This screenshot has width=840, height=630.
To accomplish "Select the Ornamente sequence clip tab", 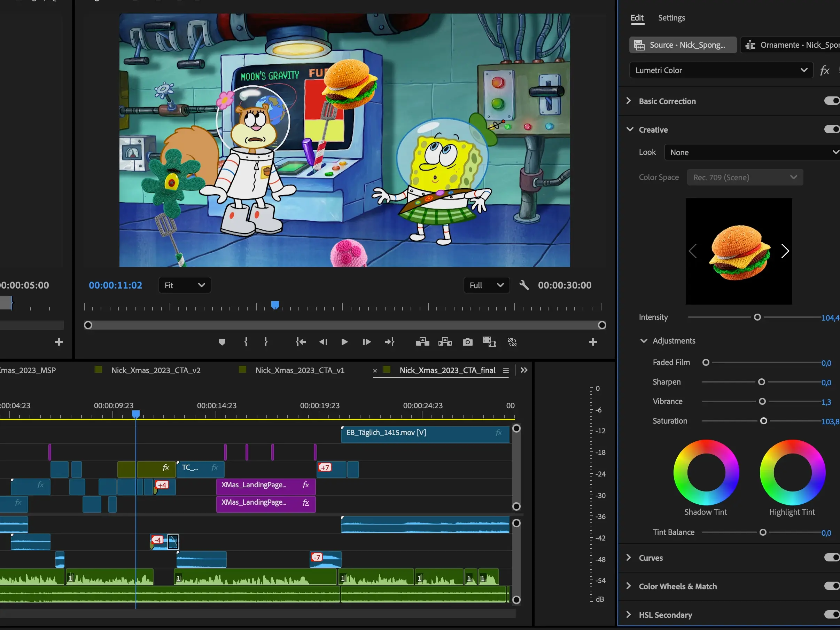I will (x=790, y=45).
